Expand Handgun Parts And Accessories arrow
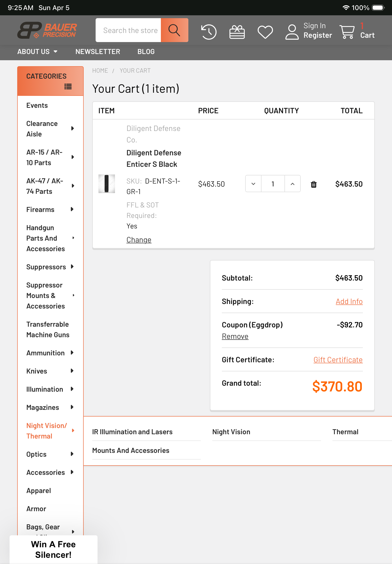 (73, 238)
